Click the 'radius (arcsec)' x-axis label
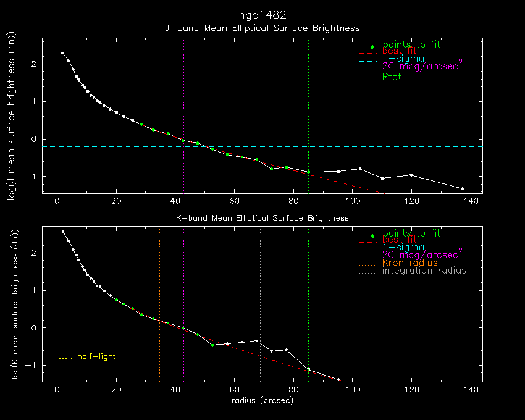 (x=262, y=400)
